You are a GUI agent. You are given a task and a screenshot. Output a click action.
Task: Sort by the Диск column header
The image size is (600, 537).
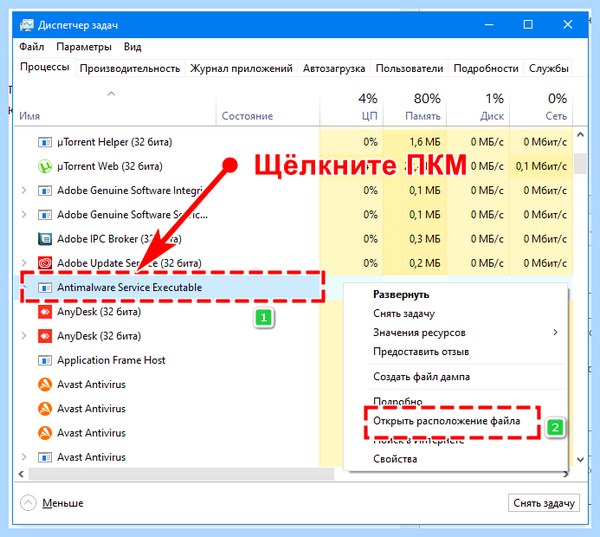click(x=478, y=108)
